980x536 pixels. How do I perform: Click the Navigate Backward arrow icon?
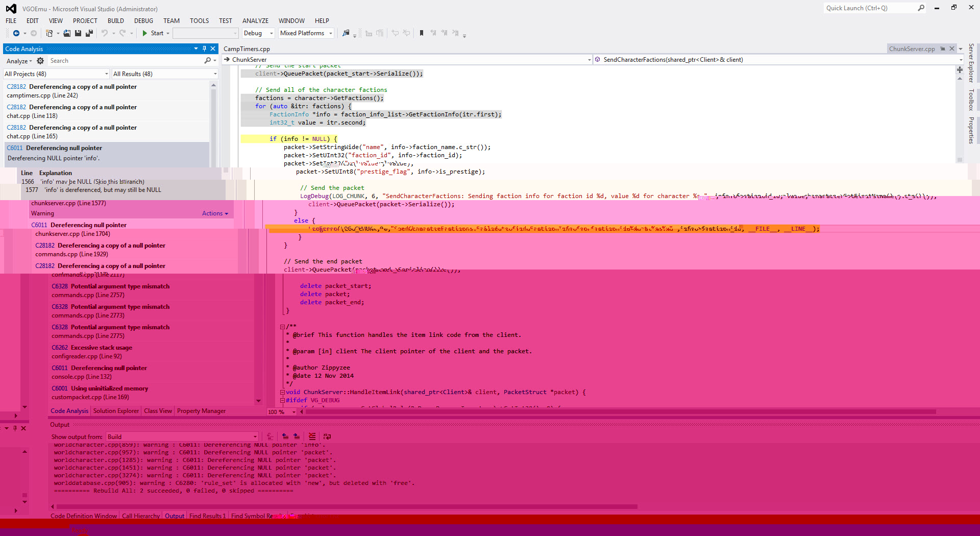(x=16, y=33)
